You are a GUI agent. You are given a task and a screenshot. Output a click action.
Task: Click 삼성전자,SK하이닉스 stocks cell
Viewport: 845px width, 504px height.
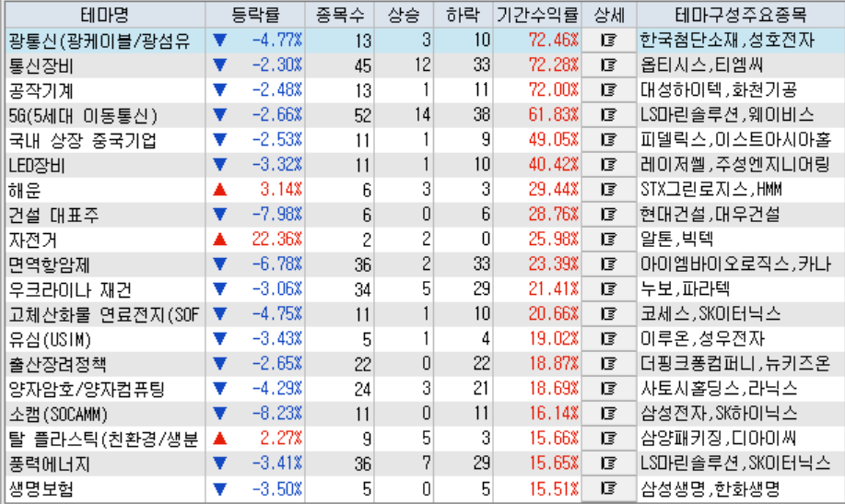(x=719, y=414)
